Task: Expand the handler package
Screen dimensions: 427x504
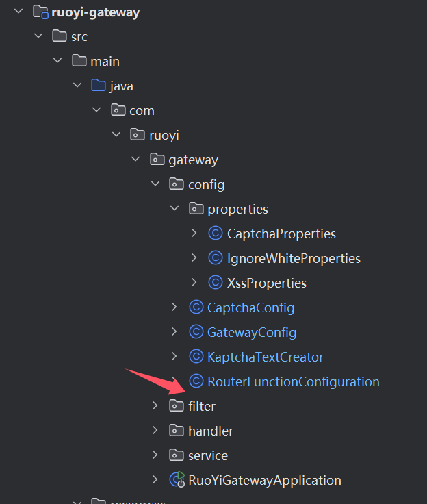Action: tap(156, 431)
